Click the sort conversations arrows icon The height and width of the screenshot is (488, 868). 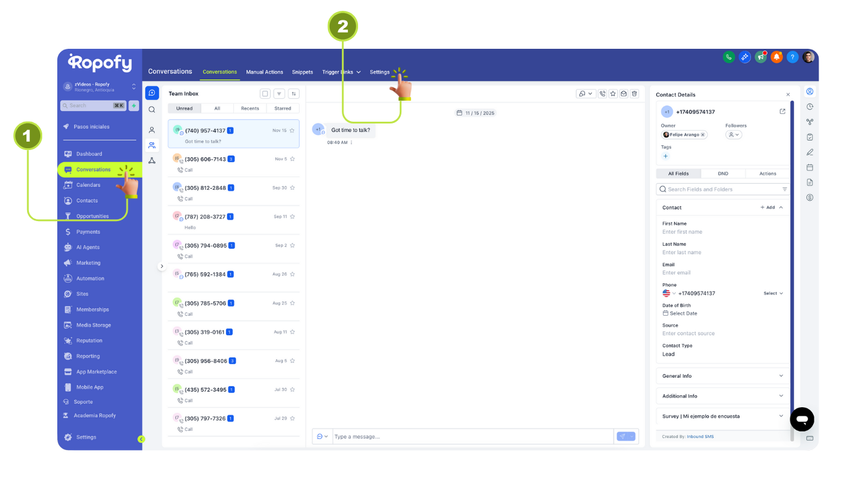[x=294, y=94]
